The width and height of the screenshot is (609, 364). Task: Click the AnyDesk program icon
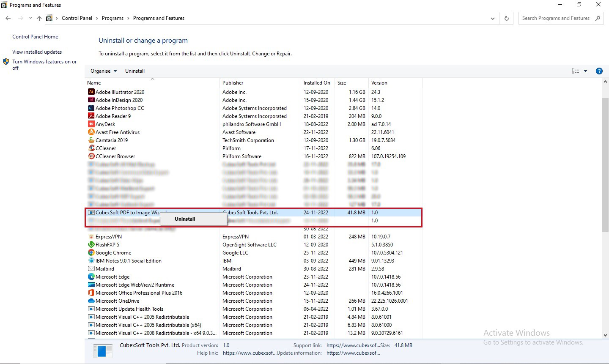tap(91, 124)
